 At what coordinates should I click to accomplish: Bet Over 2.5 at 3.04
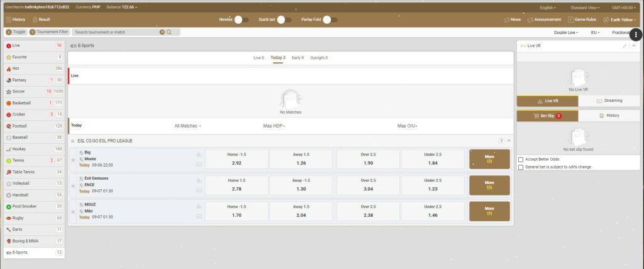(368, 185)
